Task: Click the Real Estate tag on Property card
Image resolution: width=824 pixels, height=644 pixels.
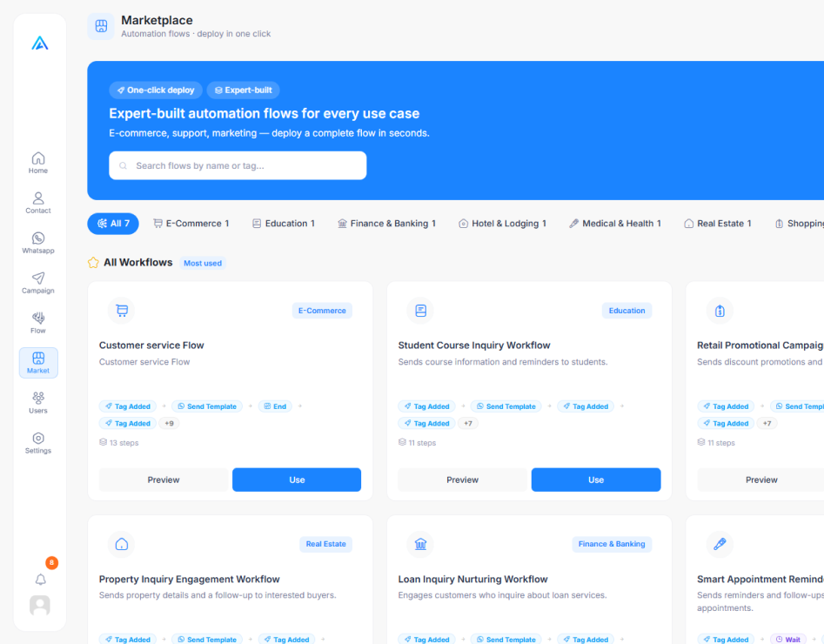Action: click(x=325, y=544)
